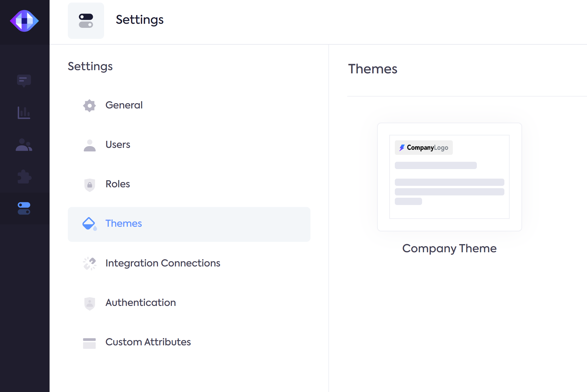Click the Themes paint bucket icon
Screen dimensions: 587x392
(x=89, y=224)
